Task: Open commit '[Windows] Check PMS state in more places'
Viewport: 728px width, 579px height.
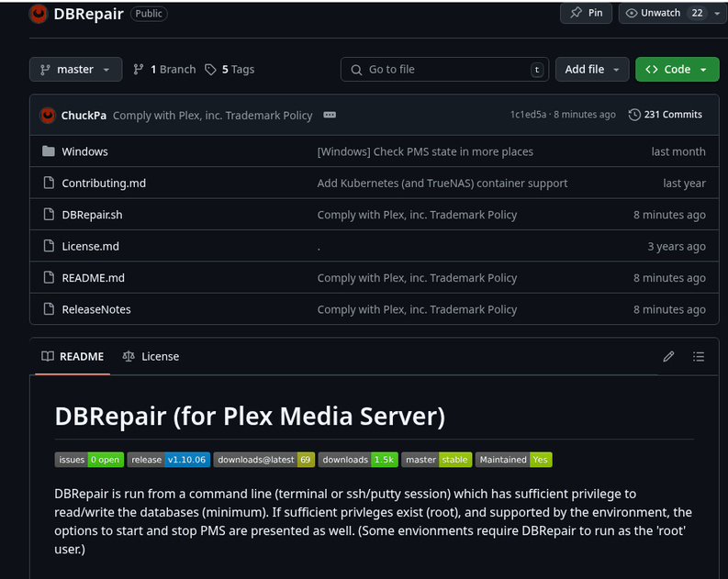Action: (x=425, y=151)
